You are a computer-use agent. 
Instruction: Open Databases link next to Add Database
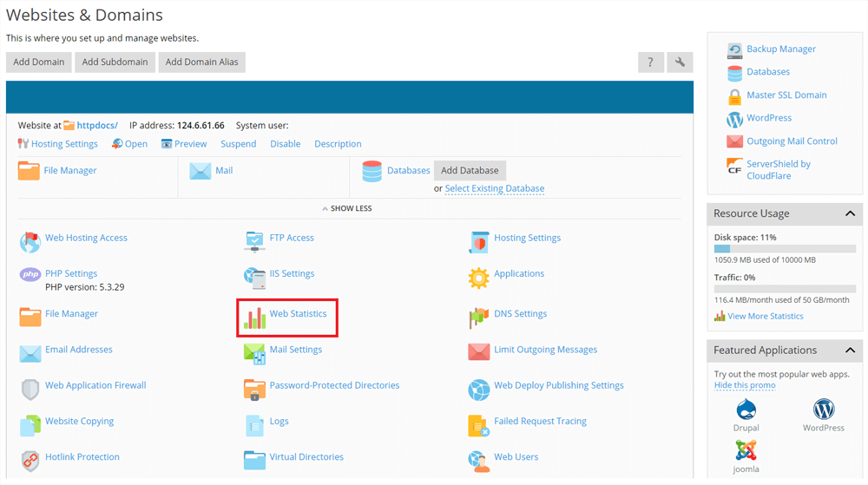(x=409, y=170)
